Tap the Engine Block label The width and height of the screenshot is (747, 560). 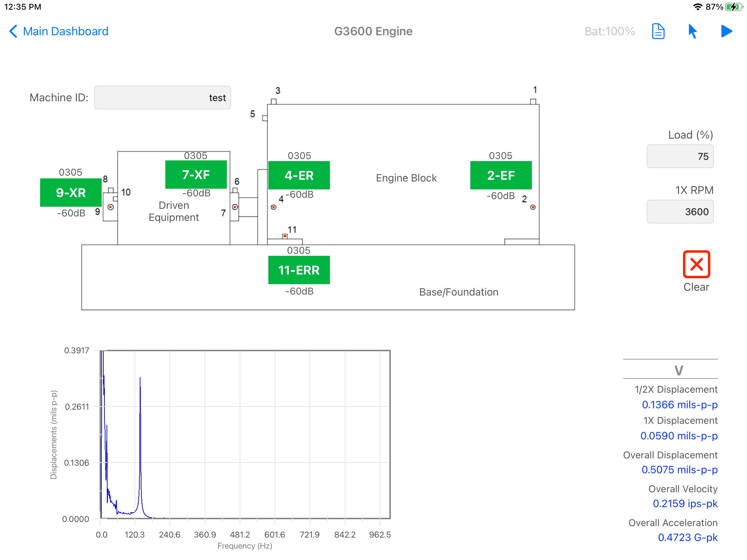coord(406,178)
